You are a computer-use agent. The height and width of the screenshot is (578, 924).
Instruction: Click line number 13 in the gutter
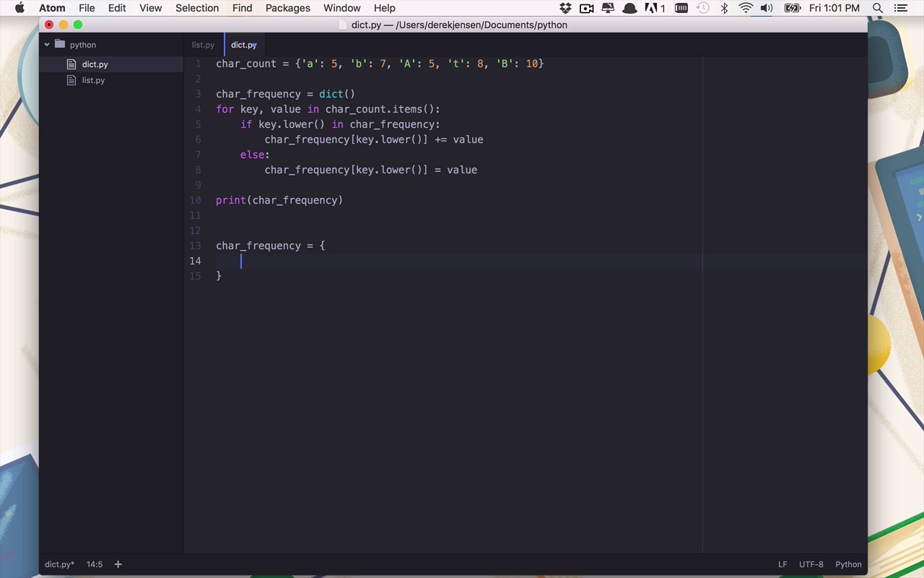pyautogui.click(x=196, y=246)
